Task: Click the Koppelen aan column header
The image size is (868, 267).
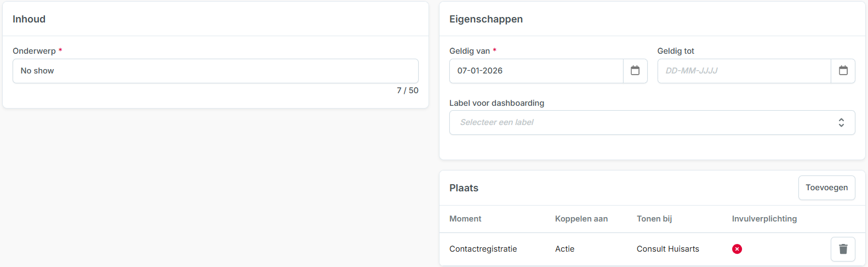Action: coord(581,219)
